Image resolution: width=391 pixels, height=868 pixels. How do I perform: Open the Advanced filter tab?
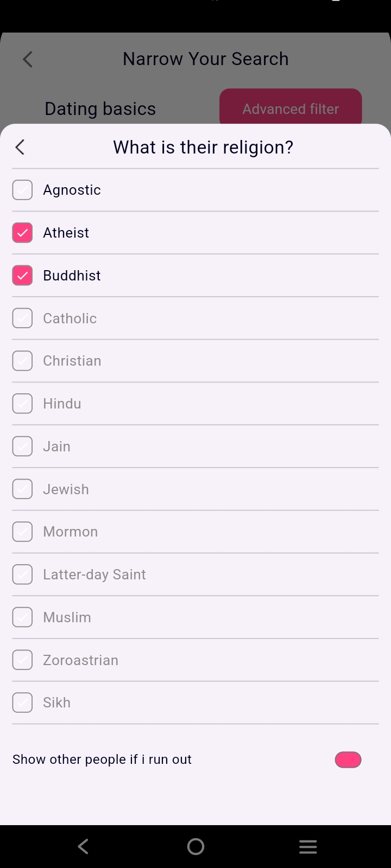pyautogui.click(x=291, y=108)
